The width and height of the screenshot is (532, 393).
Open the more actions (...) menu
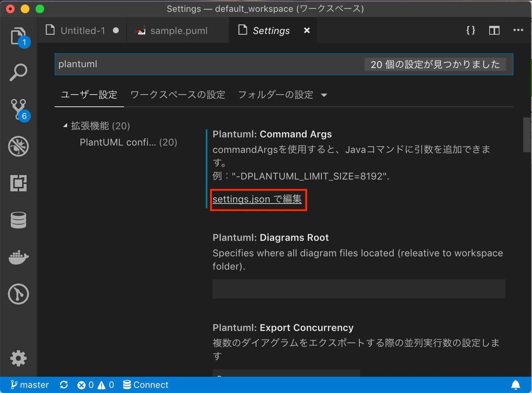(x=518, y=30)
